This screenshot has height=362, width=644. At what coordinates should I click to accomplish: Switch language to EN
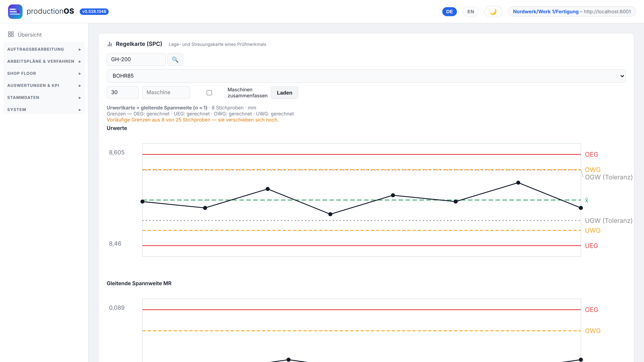471,12
